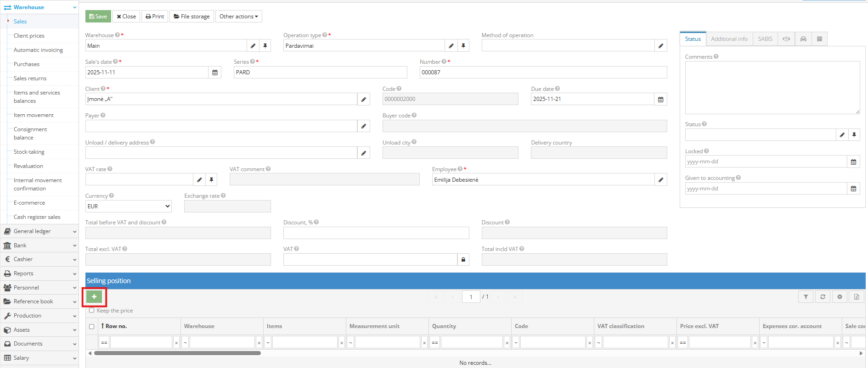The height and width of the screenshot is (368, 868).
Task: Expand the Other actions dropdown
Action: (238, 17)
